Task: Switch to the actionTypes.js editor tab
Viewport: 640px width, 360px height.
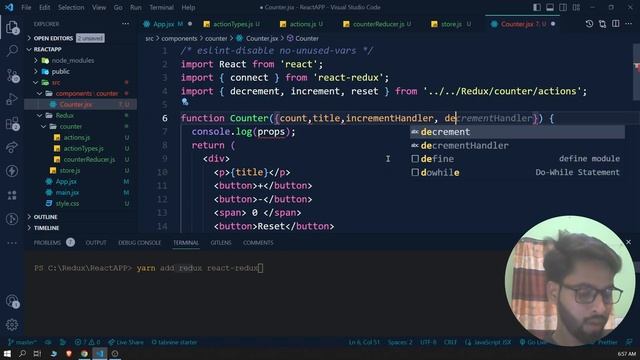Action: pyautogui.click(x=233, y=24)
